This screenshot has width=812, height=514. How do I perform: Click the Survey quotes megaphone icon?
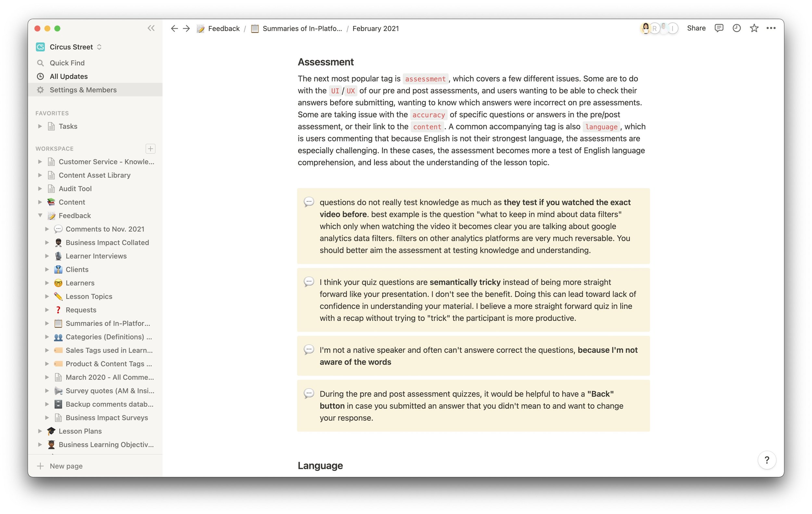click(x=58, y=390)
